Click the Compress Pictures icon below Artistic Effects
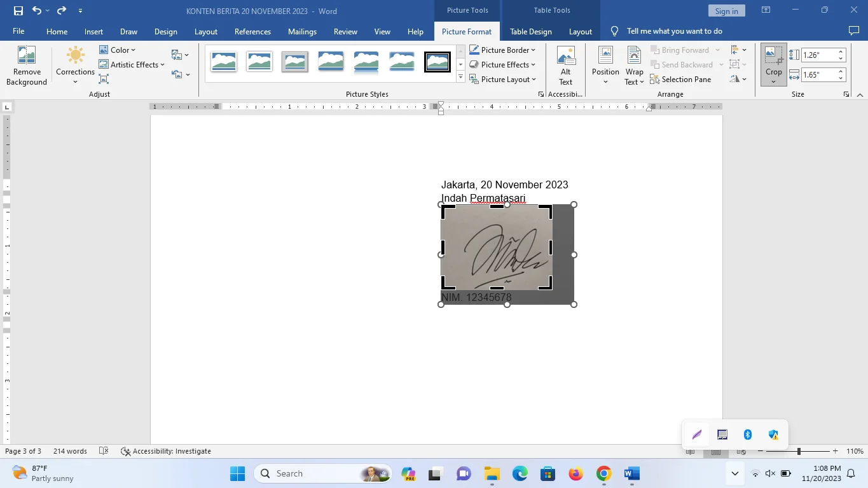 click(104, 79)
